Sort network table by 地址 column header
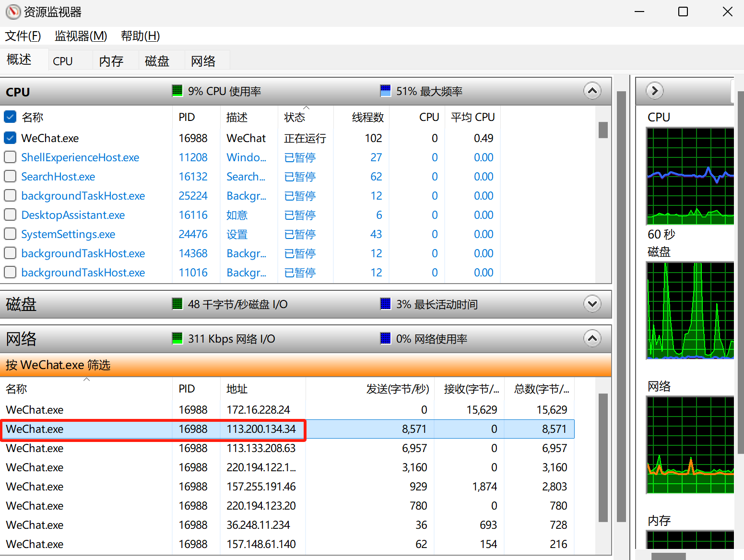This screenshot has width=744, height=560. (263, 389)
